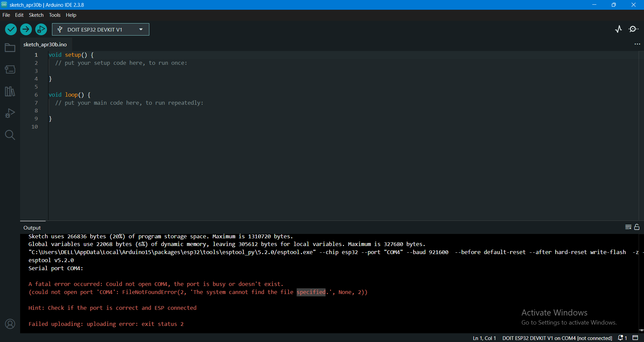Click the 'Serial port COM4:' output line

(56, 268)
